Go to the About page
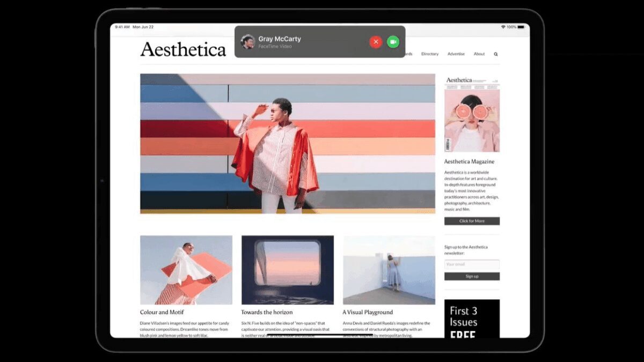 click(x=479, y=54)
